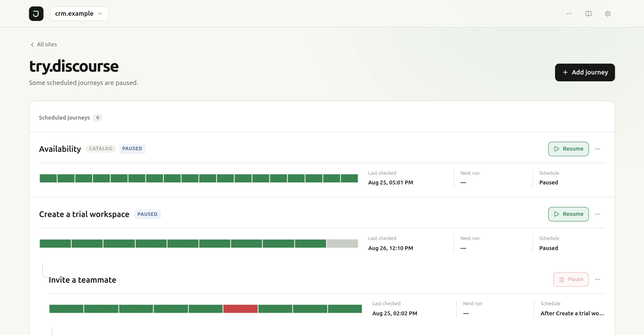Open the crm.example site switcher dropdown
The image size is (644, 335).
point(79,13)
